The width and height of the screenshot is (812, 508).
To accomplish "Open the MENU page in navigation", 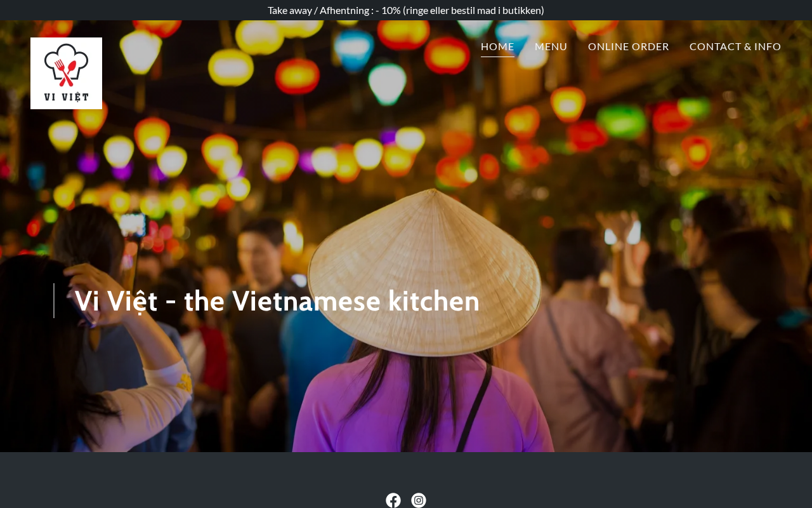I will (x=551, y=46).
